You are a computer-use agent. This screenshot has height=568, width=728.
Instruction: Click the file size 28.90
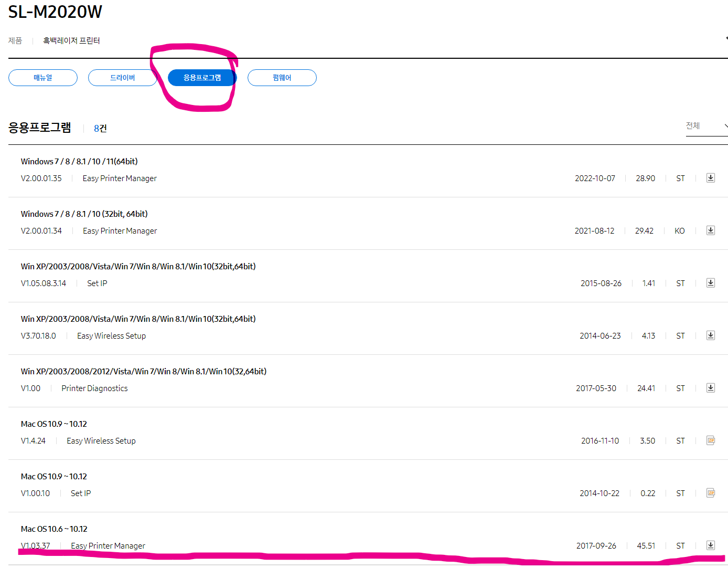point(646,178)
